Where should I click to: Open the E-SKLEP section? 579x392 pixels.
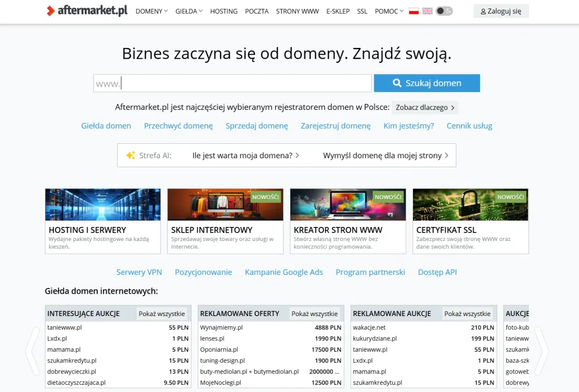tap(338, 11)
